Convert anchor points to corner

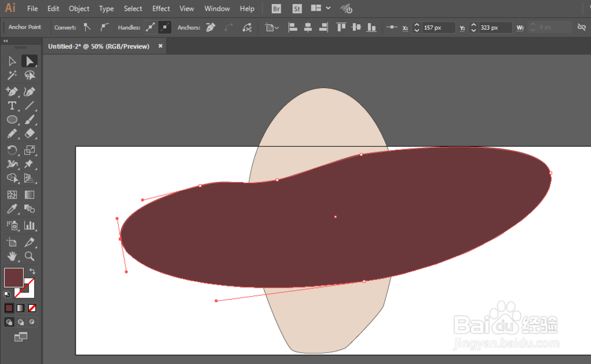[x=87, y=27]
